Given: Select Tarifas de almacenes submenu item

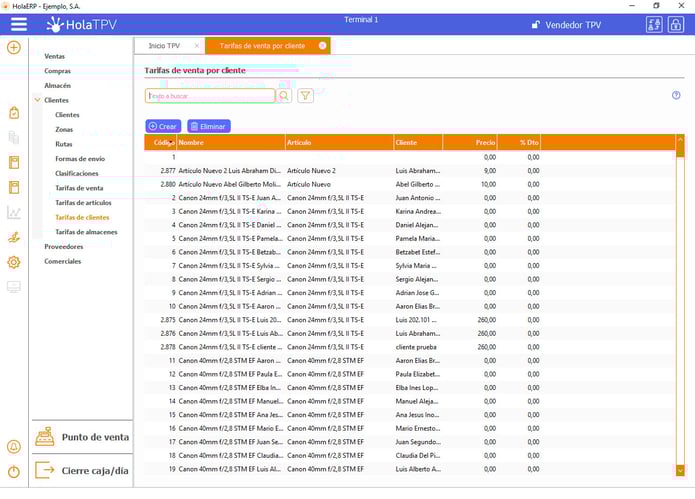Looking at the screenshot, I should point(86,232).
